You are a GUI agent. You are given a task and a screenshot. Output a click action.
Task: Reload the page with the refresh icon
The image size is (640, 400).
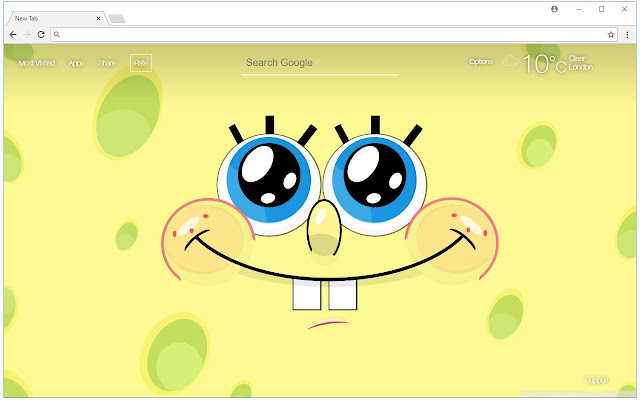41,35
